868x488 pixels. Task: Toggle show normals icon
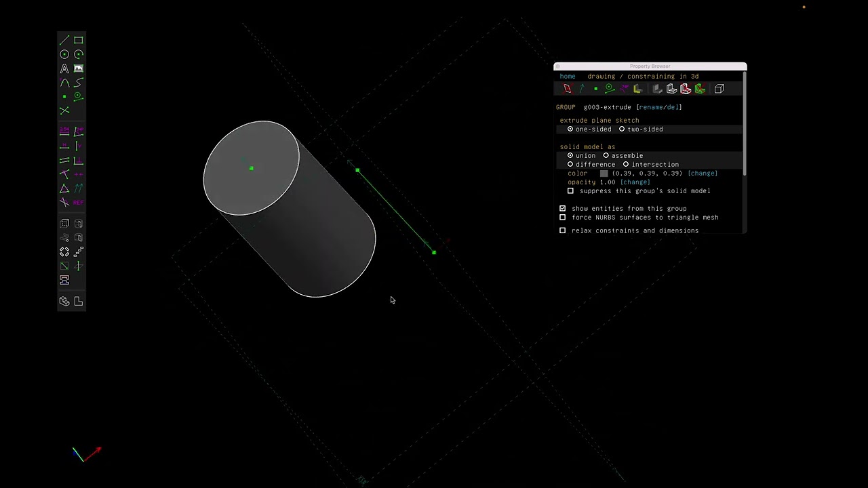tap(582, 89)
